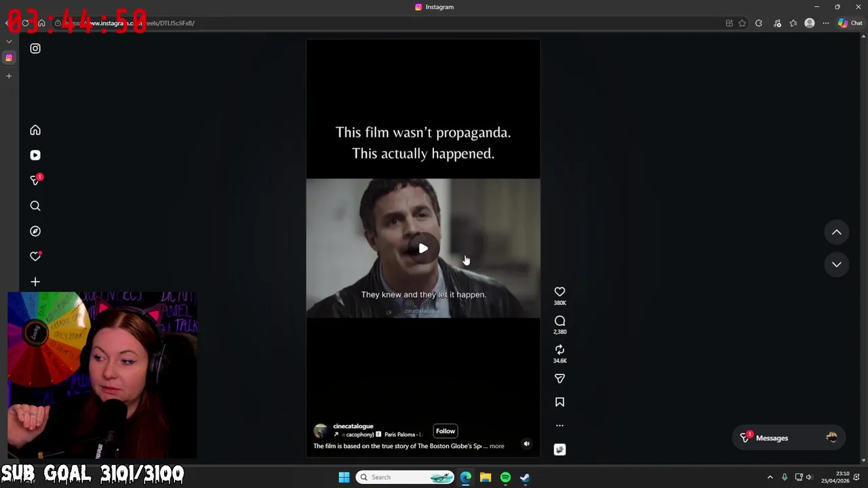
Task: Open Explore compass icon
Action: [x=35, y=231]
